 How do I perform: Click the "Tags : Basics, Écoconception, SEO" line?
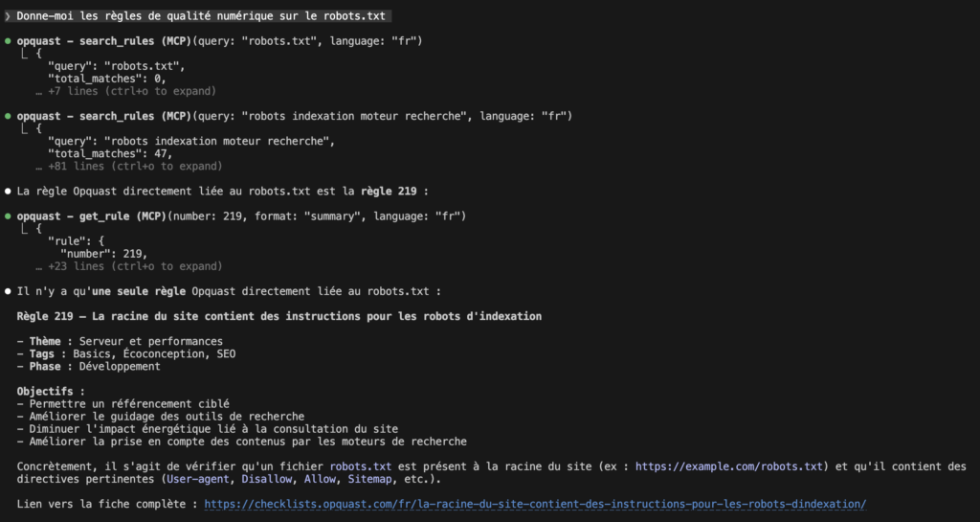[125, 353]
